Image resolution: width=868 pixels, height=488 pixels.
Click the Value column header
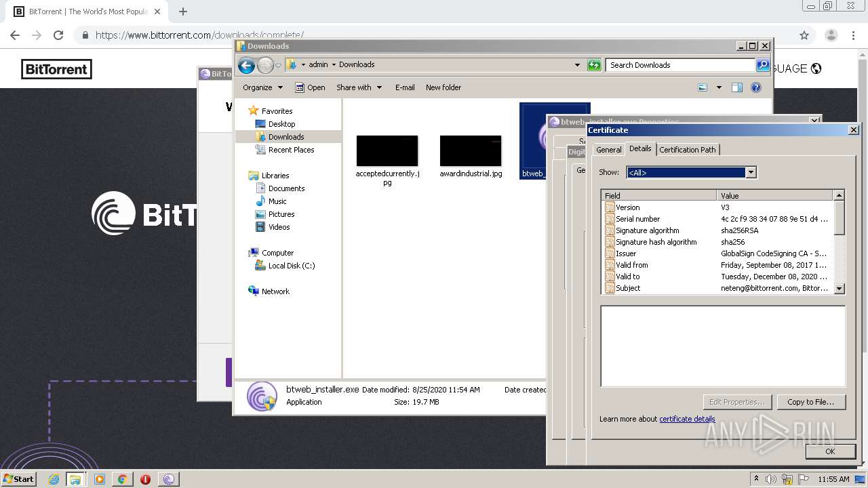point(775,195)
